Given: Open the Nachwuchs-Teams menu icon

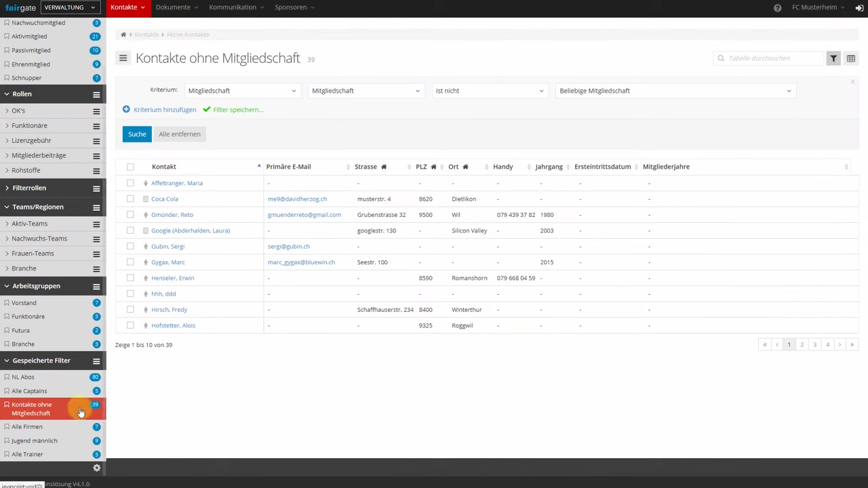Looking at the screenshot, I should (96, 239).
